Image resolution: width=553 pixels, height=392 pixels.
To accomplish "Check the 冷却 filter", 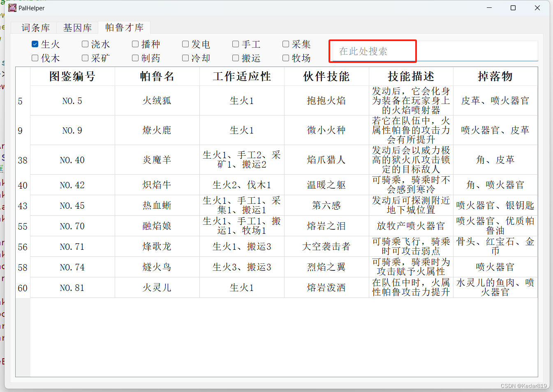I will point(185,58).
